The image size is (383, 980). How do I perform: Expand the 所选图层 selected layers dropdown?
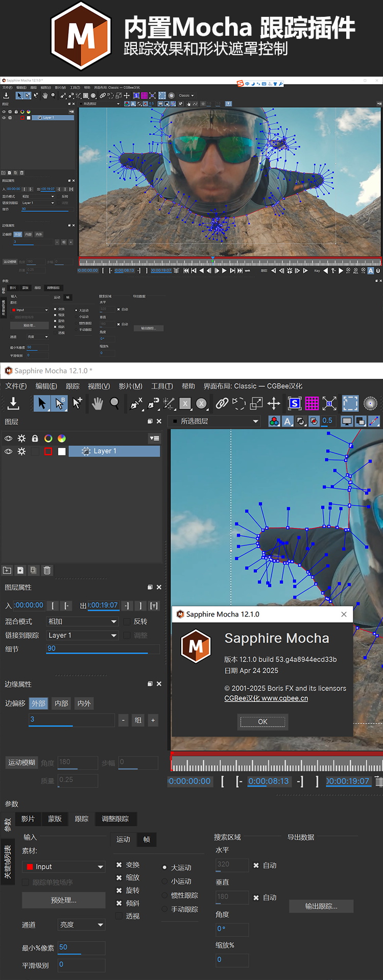(216, 421)
